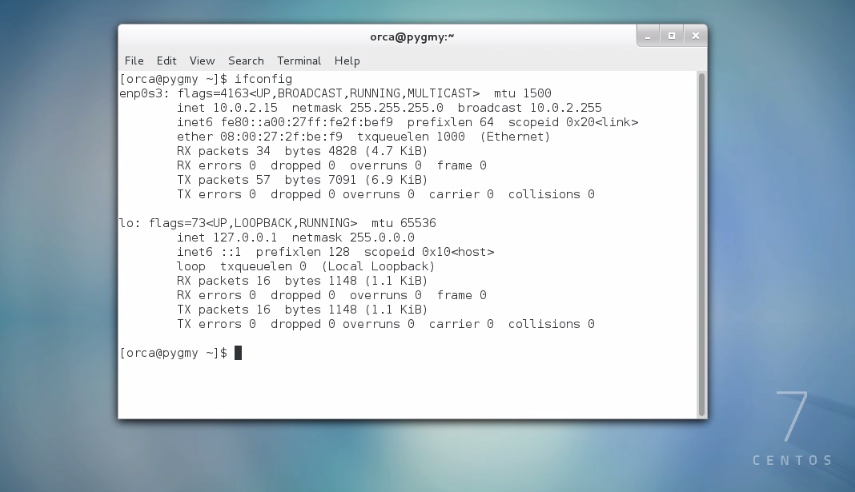Click the terminal title 'orca@pygmy:~'
The width and height of the screenshot is (855, 492).
412,37
